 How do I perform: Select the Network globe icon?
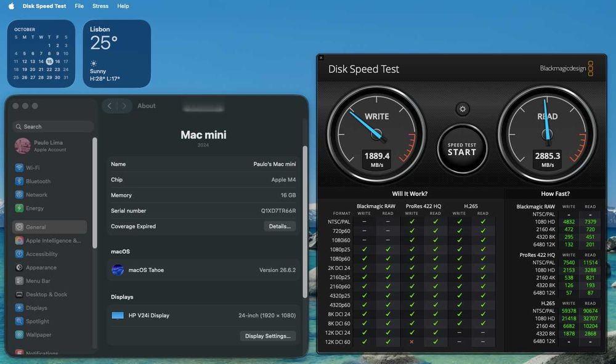pyautogui.click(x=19, y=195)
